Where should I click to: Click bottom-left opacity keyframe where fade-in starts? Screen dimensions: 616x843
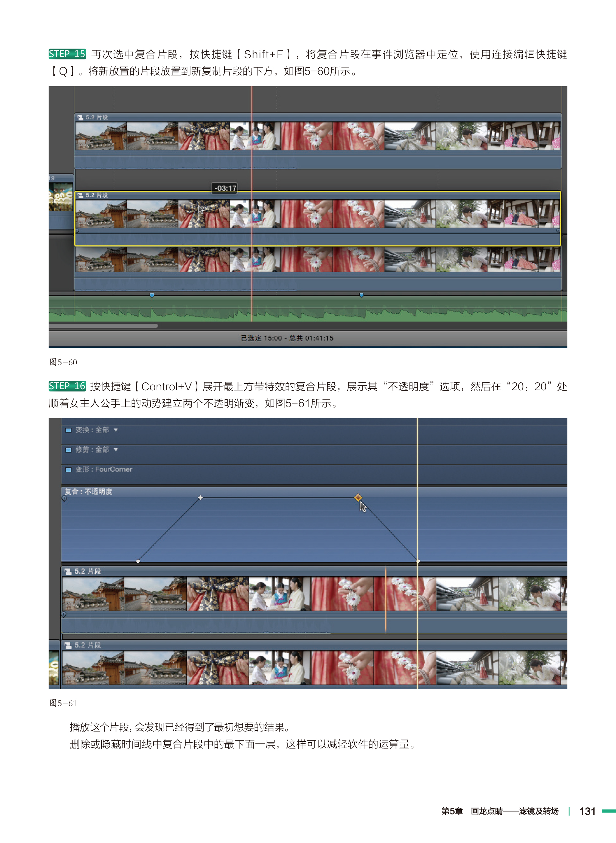pyautogui.click(x=138, y=561)
